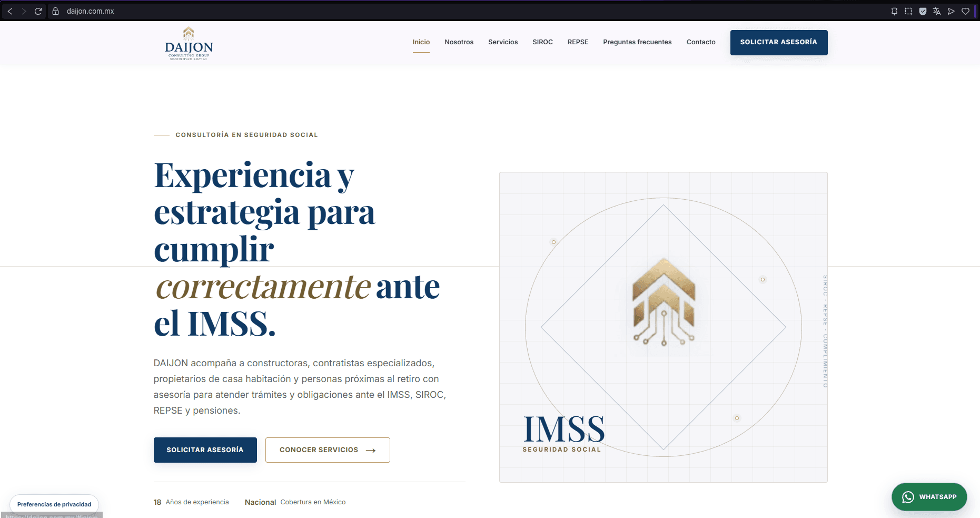Click the 'Consultoría en Seguridad Social' tagline

(x=246, y=135)
